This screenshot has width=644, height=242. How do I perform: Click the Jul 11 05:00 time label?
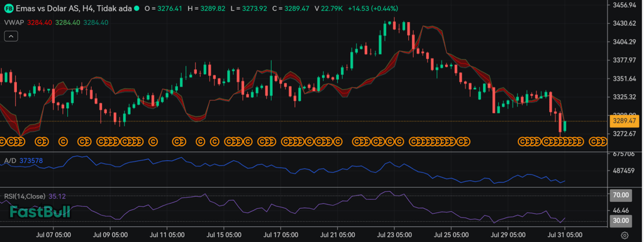[167, 236]
